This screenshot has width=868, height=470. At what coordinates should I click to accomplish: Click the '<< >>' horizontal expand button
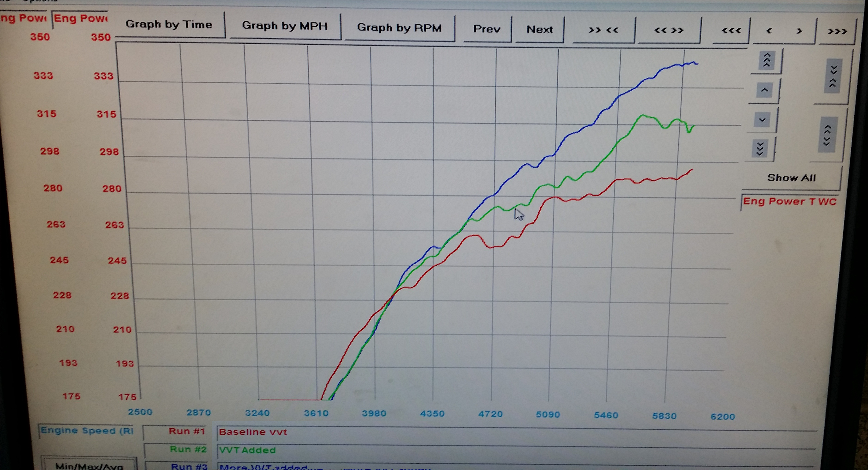click(x=669, y=31)
